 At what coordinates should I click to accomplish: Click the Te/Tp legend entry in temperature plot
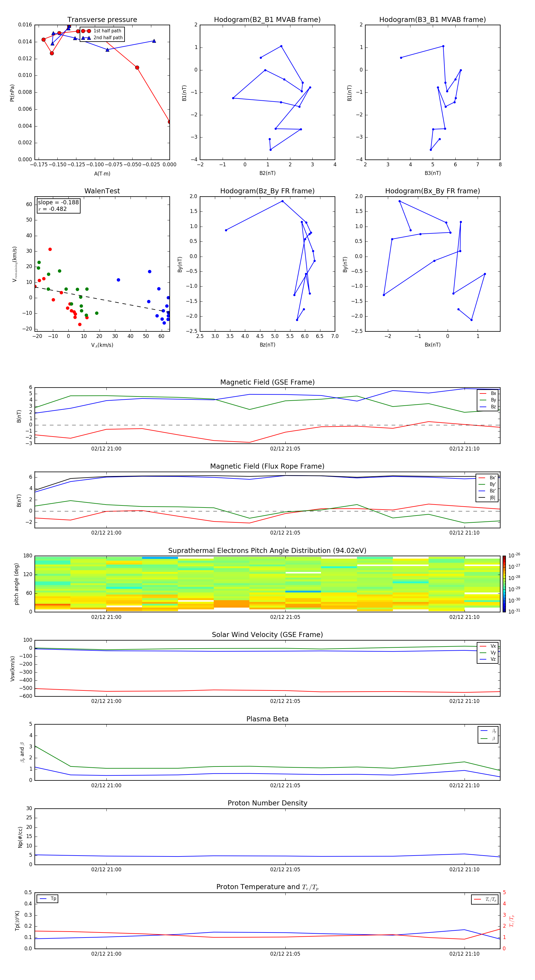coord(485,899)
